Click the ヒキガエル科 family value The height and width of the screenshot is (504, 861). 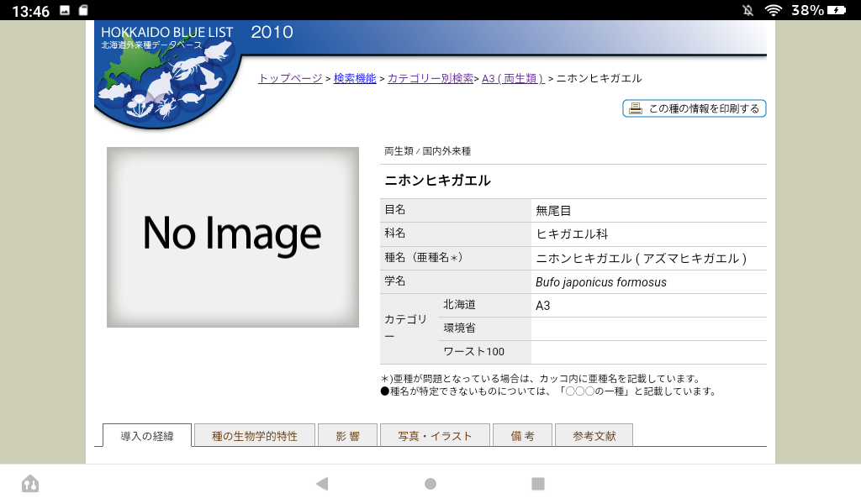click(x=572, y=234)
